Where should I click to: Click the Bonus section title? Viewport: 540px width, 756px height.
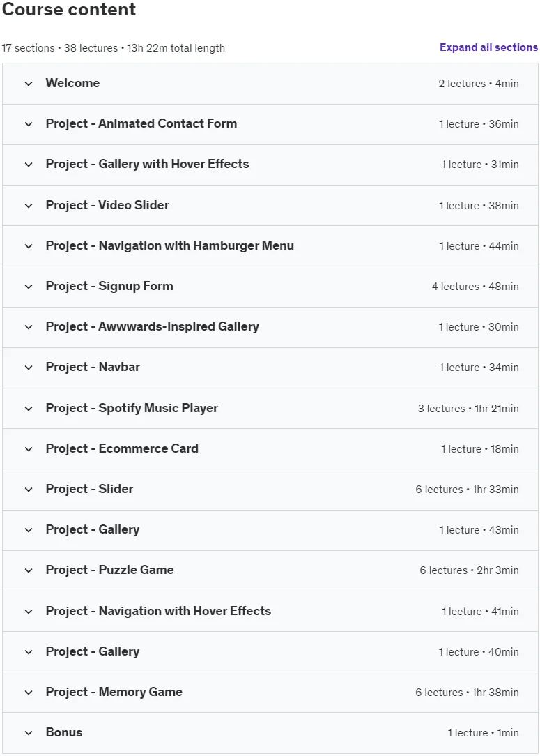pyautogui.click(x=64, y=732)
